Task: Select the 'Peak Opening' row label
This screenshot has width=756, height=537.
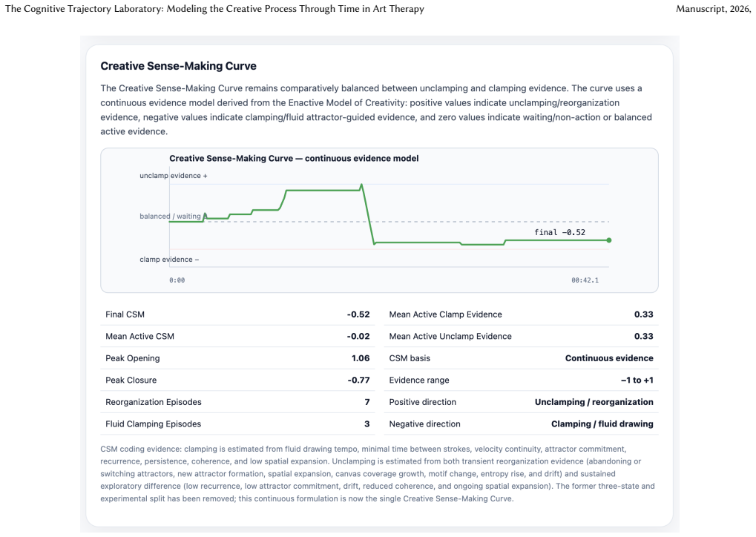Action: [x=133, y=358]
